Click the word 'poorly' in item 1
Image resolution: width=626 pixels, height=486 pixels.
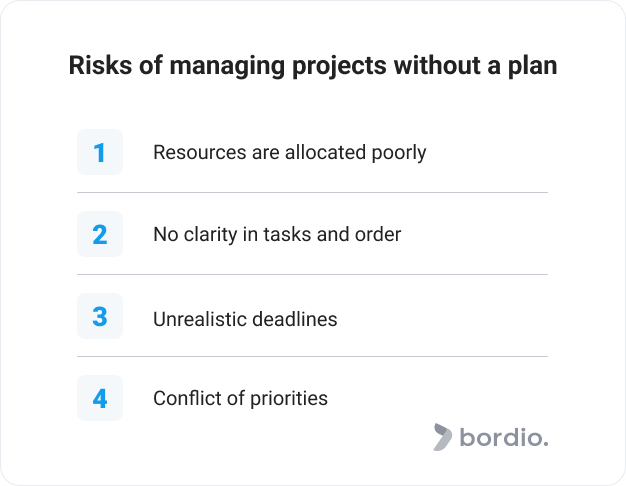[399, 153]
